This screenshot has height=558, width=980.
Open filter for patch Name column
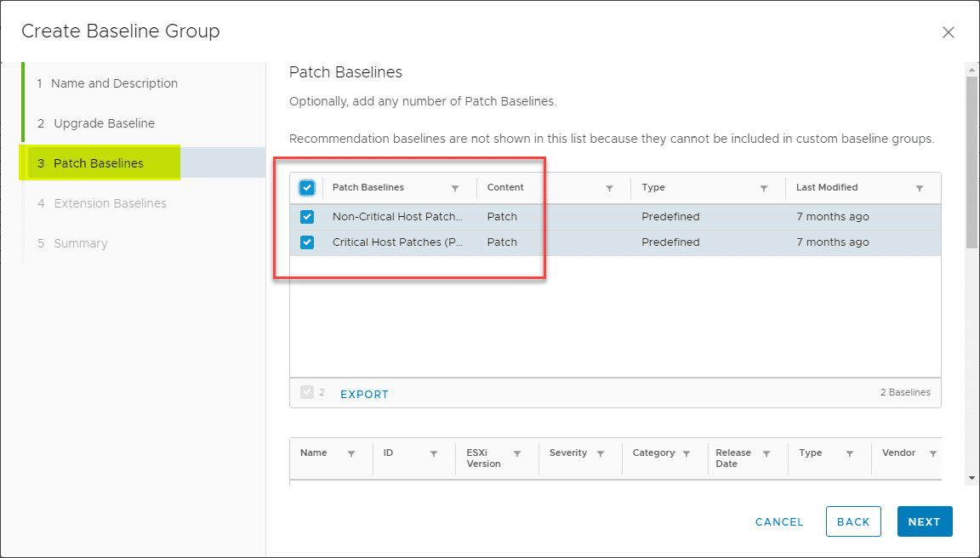(351, 454)
